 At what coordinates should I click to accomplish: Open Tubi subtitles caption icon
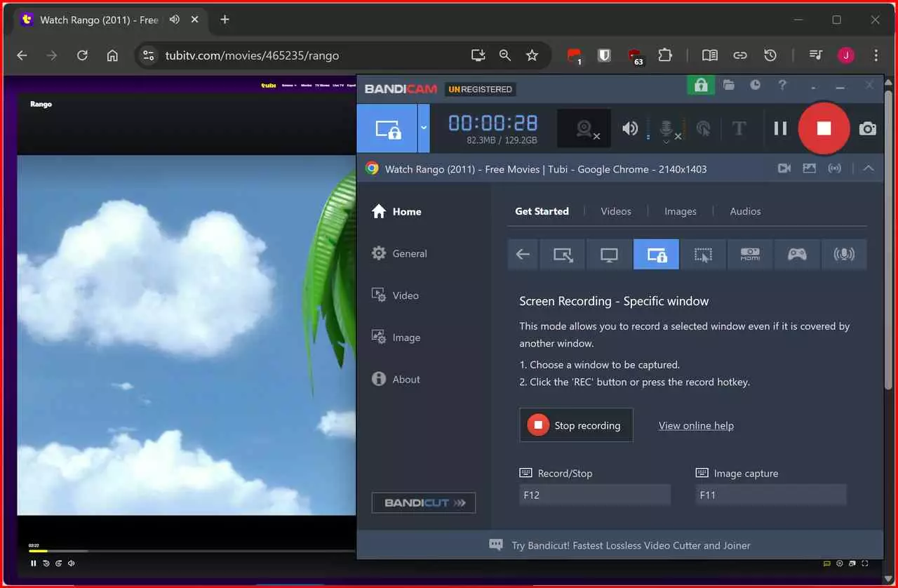pos(827,563)
